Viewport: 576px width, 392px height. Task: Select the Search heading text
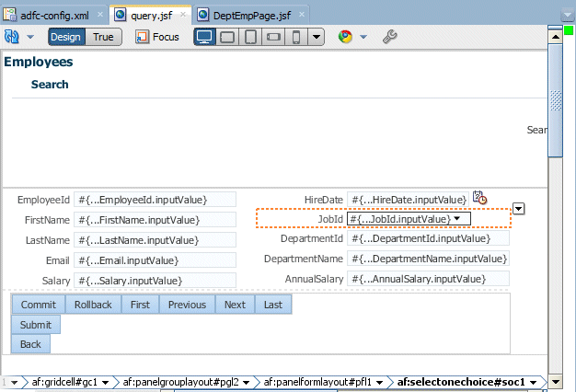point(50,85)
